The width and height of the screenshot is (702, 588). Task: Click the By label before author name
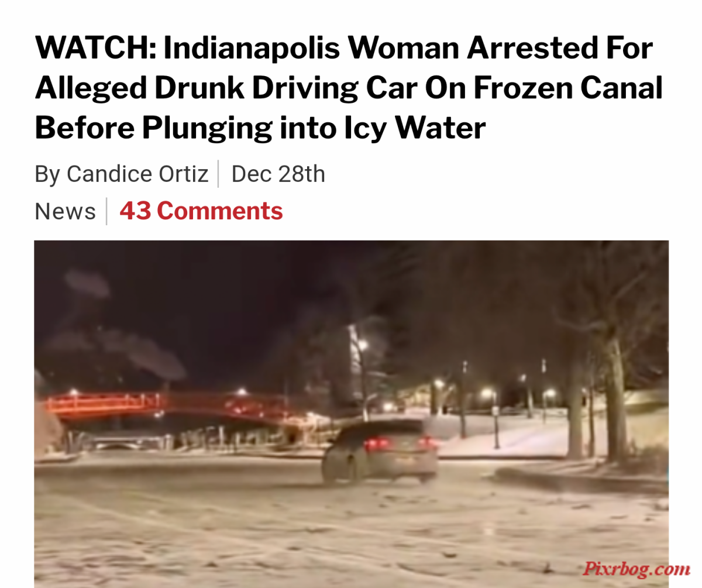47,175
